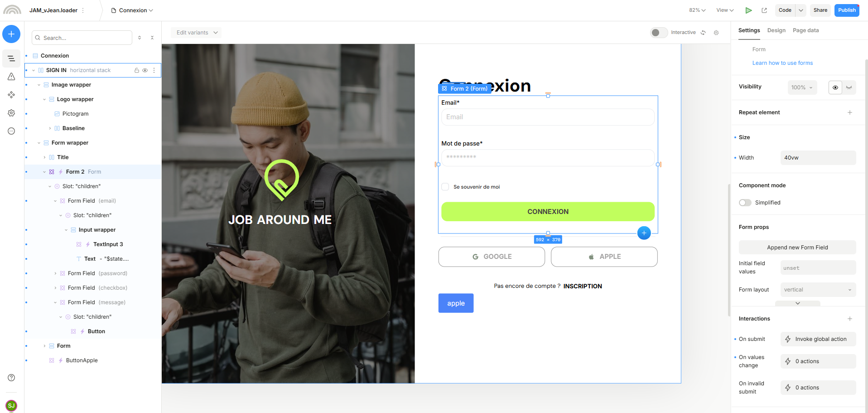The image size is (868, 413).
Task: Switch to the Page data tab
Action: (805, 30)
